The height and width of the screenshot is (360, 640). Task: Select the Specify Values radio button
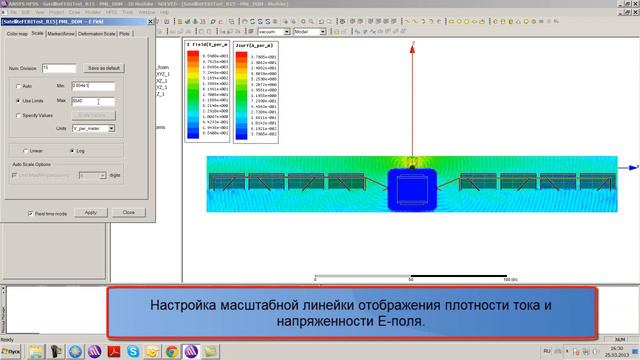coord(18,116)
